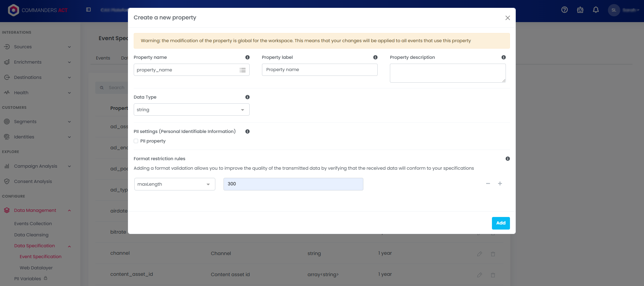The width and height of the screenshot is (644, 286).
Task: Click the help question mark icon
Action: (x=564, y=10)
